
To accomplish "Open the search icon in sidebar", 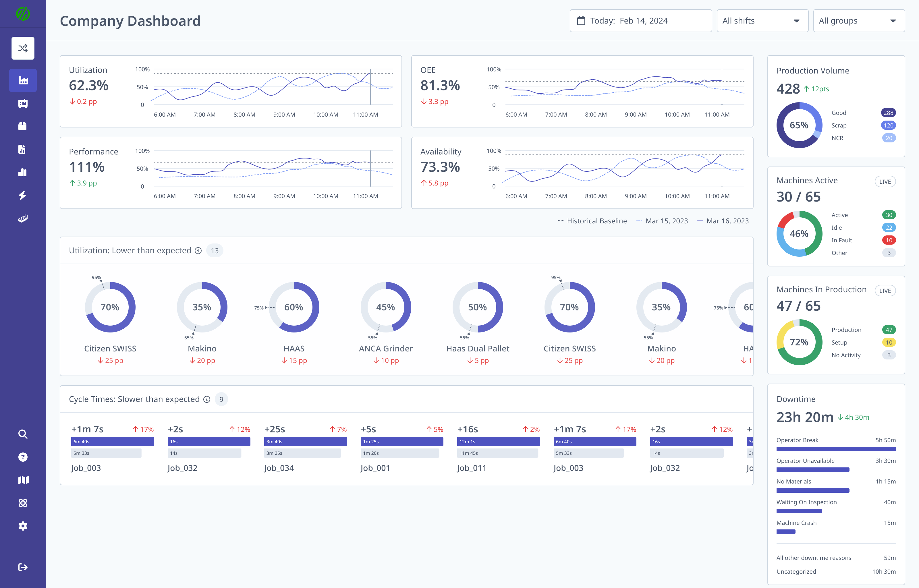I will (x=23, y=434).
